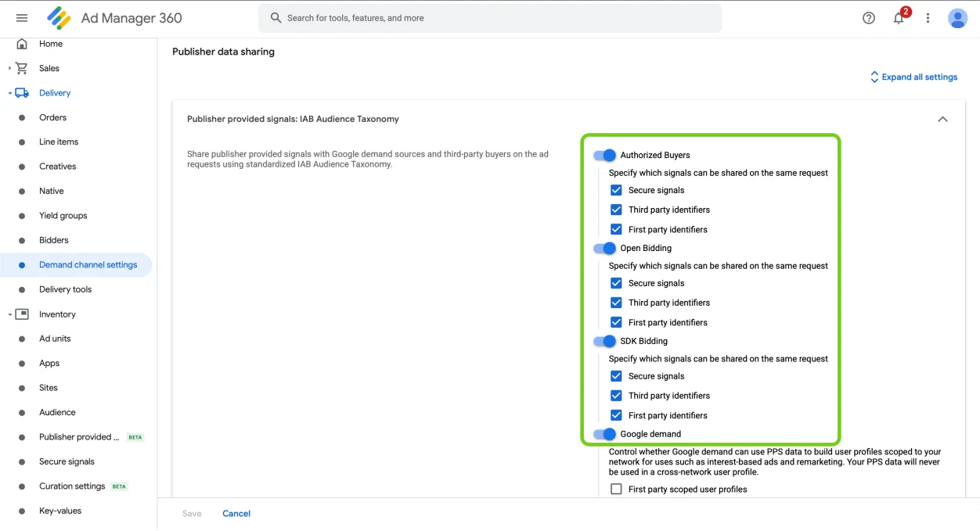
Task: Open Delivery tools in sidebar
Action: click(x=66, y=289)
